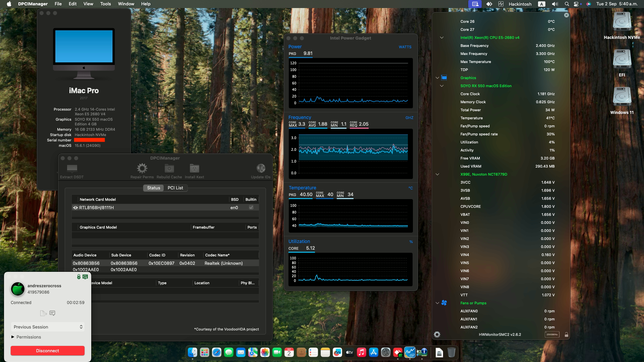Click the Rebuild Cache toolbar icon

pyautogui.click(x=169, y=168)
